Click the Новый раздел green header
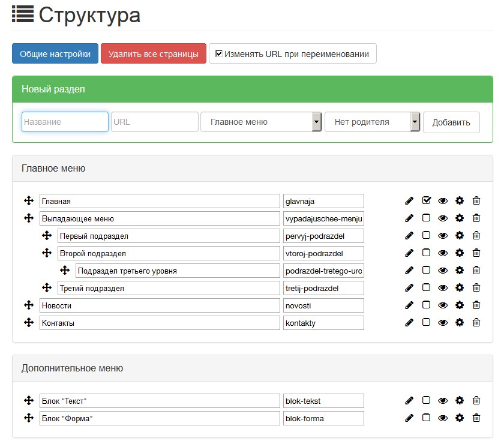The height and width of the screenshot is (444, 504). coord(253,89)
